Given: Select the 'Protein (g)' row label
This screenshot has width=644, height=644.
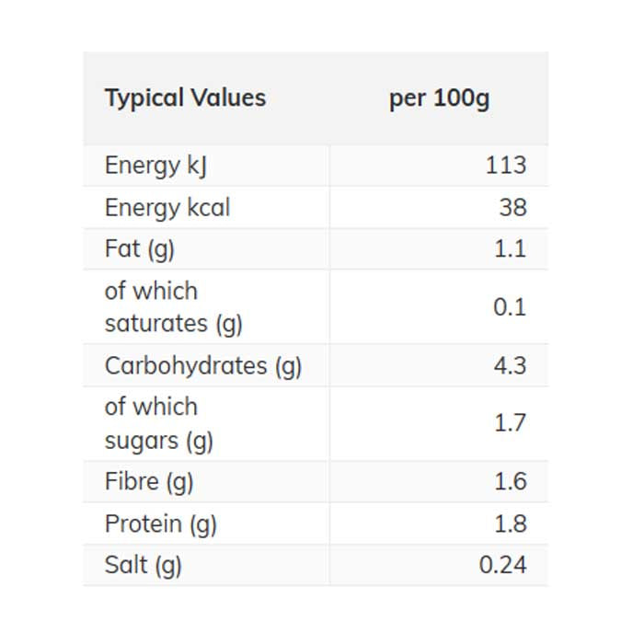Looking at the screenshot, I should point(161,523).
